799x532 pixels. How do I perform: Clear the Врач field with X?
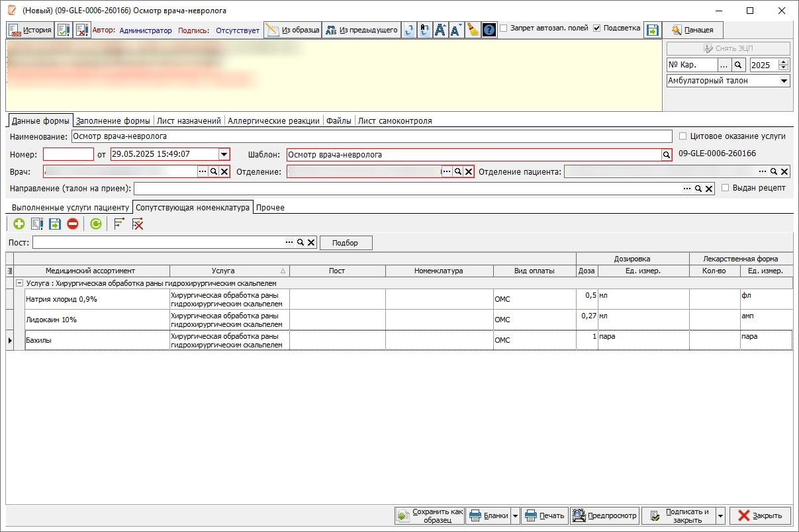(224, 171)
